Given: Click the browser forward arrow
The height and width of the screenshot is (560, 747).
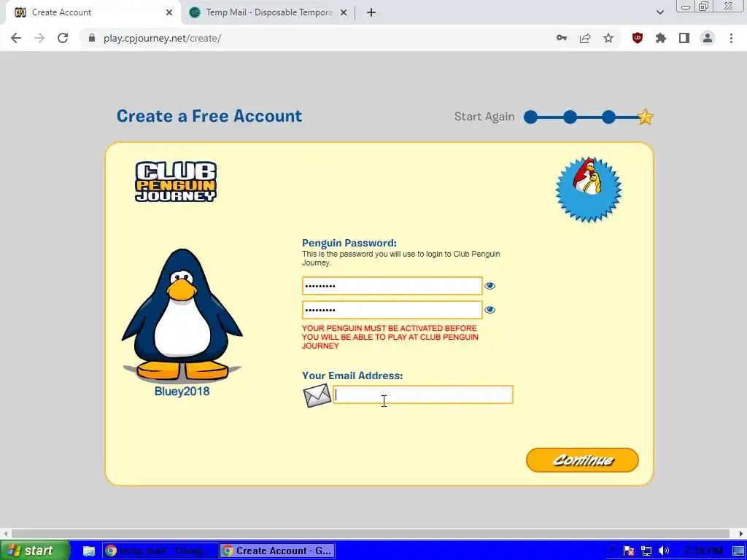Looking at the screenshot, I should tap(39, 38).
